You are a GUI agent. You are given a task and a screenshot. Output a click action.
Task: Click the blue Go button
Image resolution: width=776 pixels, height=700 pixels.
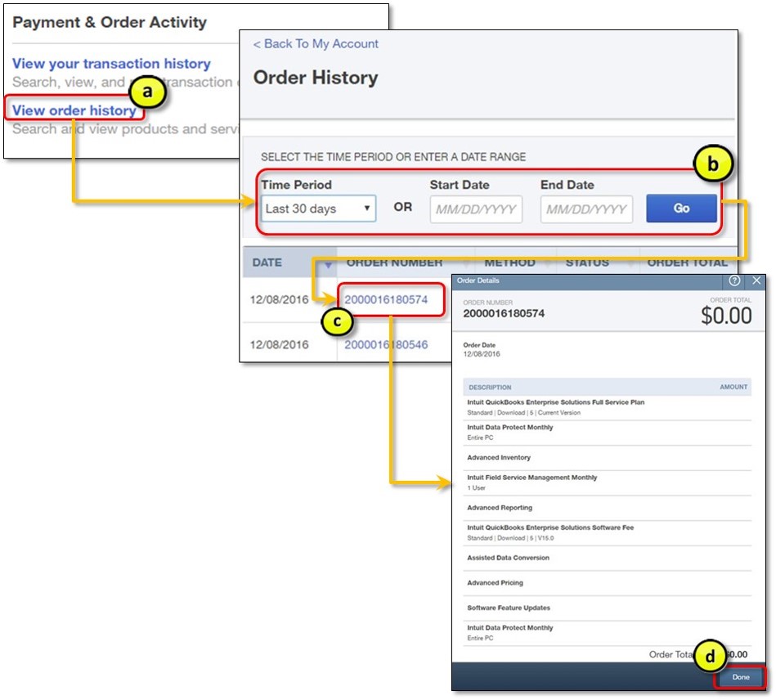[681, 209]
